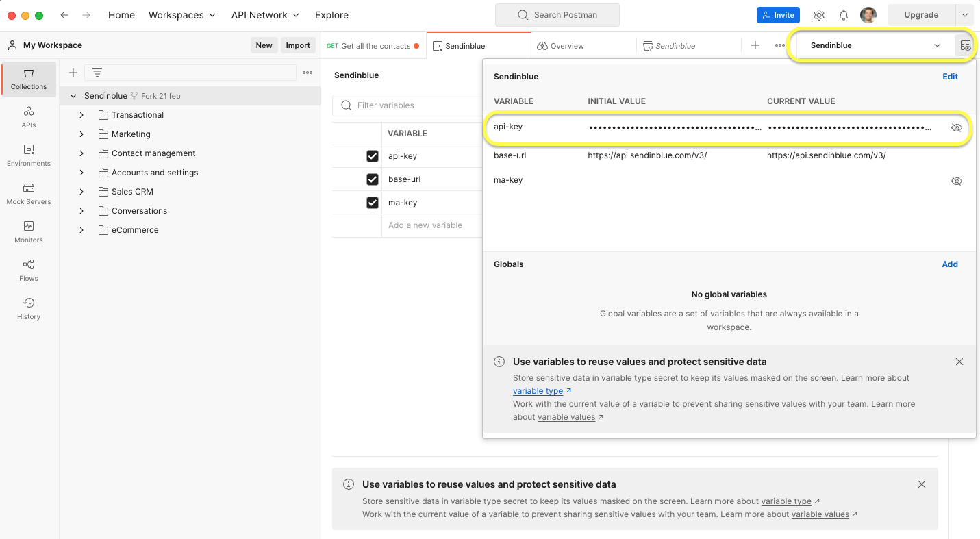Open the variable values link in popup
The width and height of the screenshot is (980, 539).
[x=566, y=417]
